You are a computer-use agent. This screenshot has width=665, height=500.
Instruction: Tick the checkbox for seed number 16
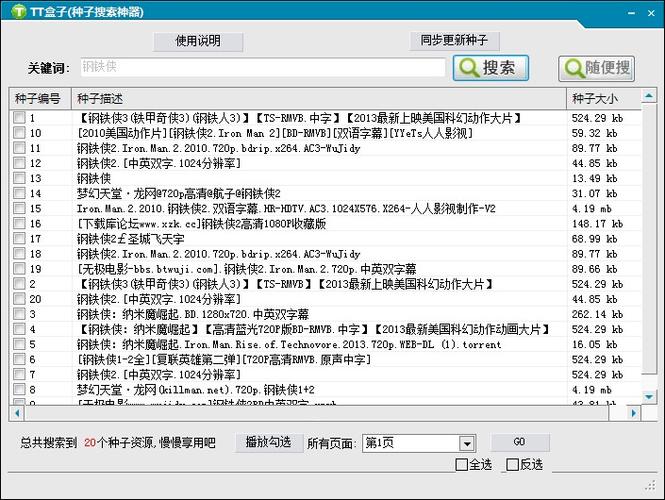point(19,223)
